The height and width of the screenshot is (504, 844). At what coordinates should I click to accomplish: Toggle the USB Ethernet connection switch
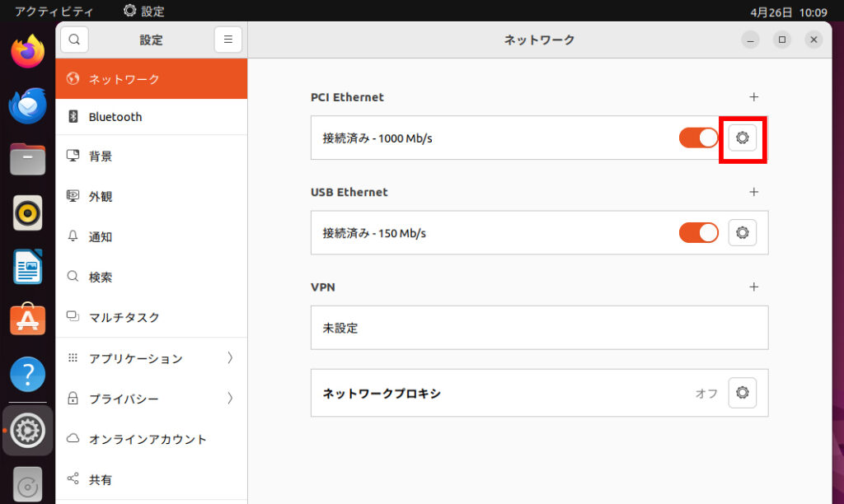pos(699,233)
